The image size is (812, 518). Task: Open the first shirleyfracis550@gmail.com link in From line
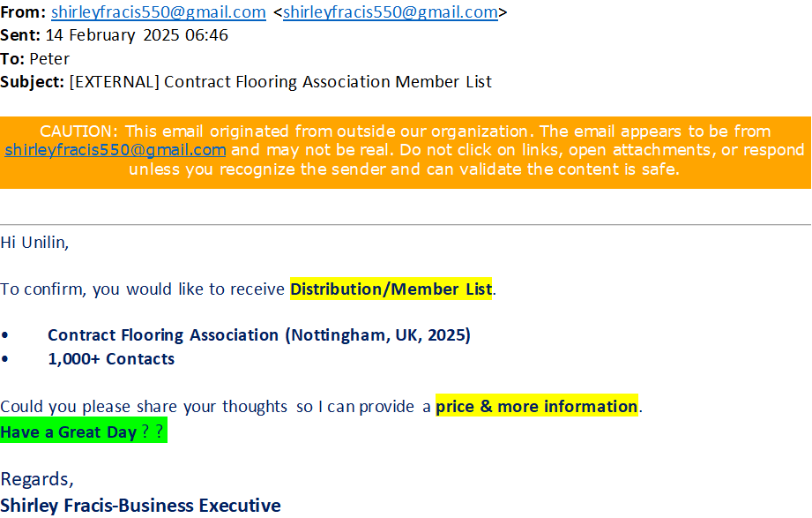click(x=159, y=12)
